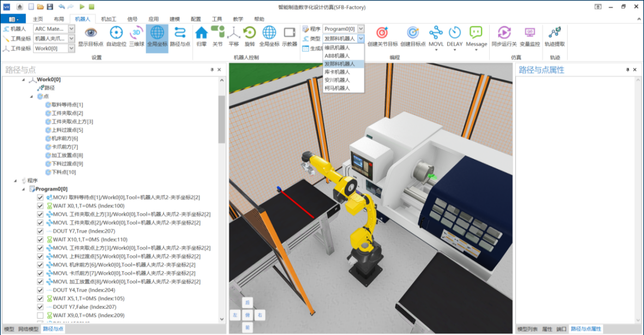Screen dimensions: 644x335
Task: Collapse the Work0[0] tree node
Action: [23, 80]
